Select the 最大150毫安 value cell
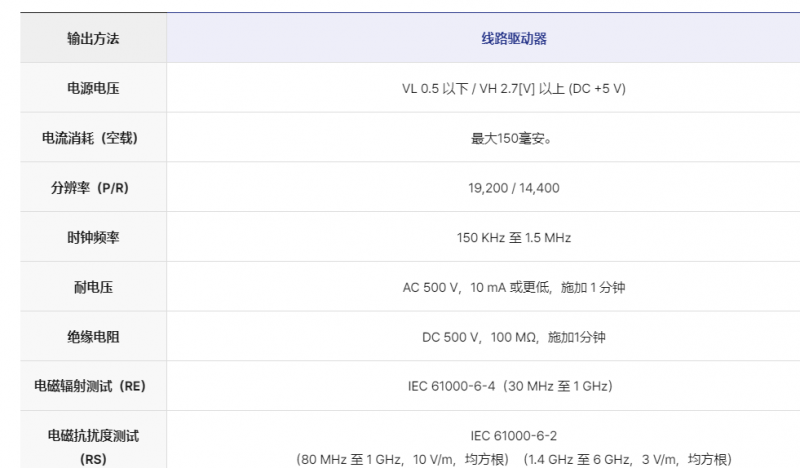This screenshot has height=468, width=800. point(513,138)
